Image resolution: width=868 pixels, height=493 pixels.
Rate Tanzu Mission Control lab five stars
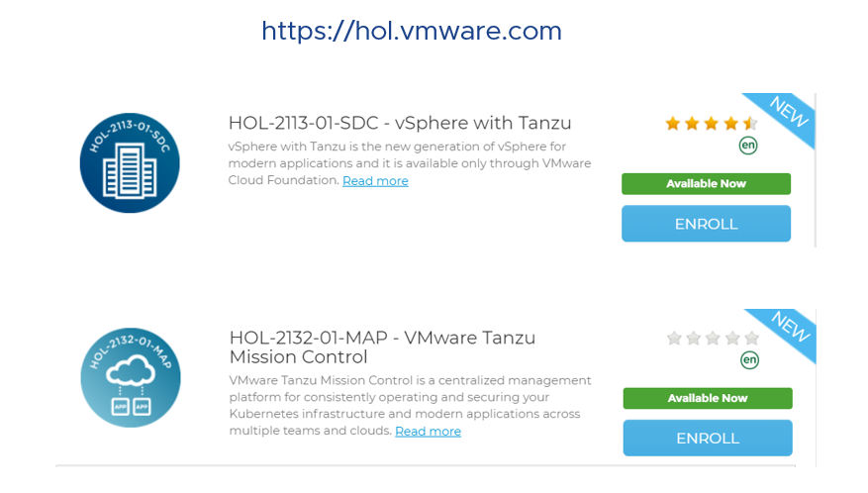[x=752, y=338]
